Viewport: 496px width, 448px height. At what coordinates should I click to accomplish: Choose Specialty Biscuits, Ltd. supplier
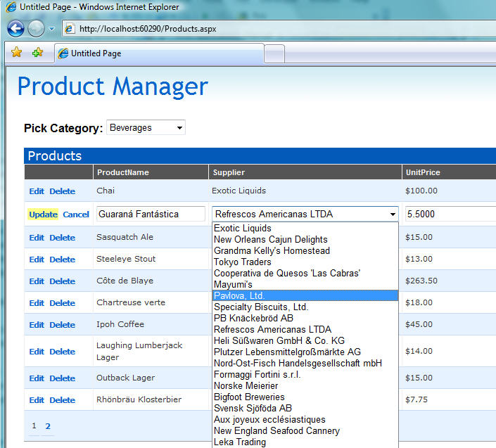pos(305,307)
